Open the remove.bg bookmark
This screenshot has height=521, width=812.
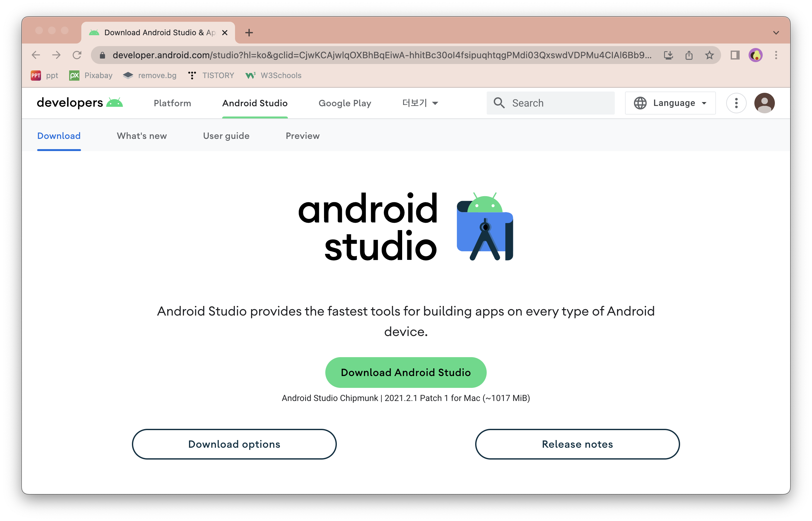[150, 76]
